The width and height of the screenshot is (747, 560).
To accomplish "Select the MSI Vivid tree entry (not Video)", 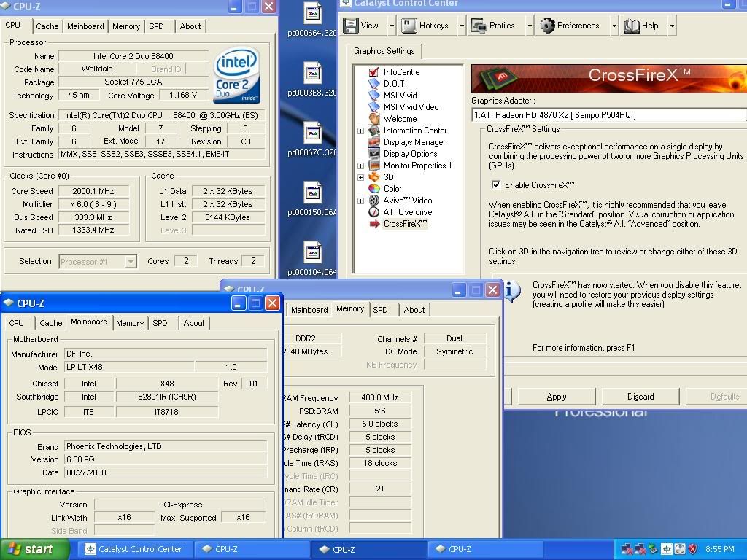I will pyautogui.click(x=400, y=96).
